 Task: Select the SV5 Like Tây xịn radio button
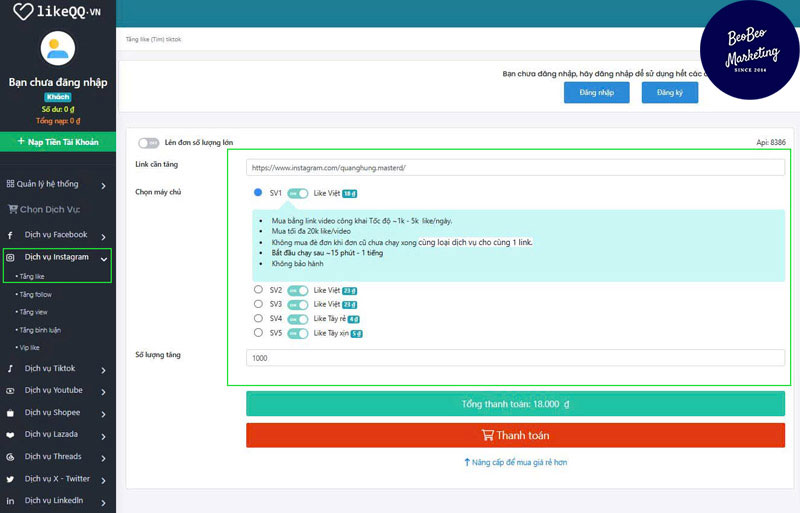click(258, 332)
